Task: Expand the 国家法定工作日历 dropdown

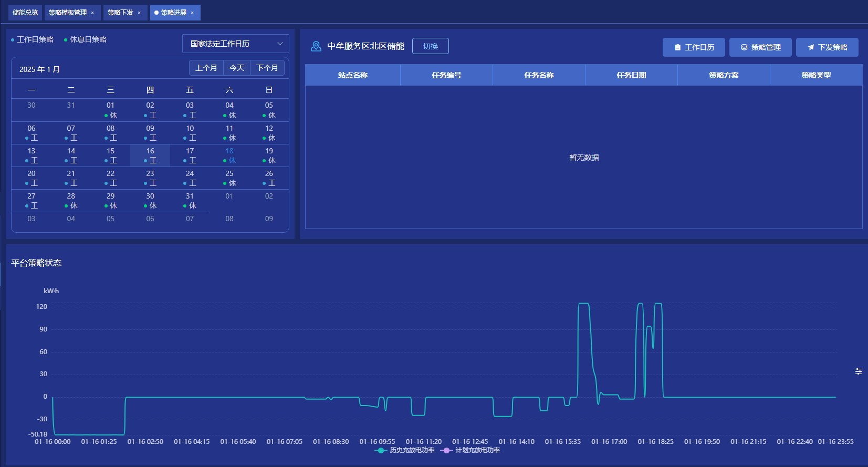Action: pyautogui.click(x=235, y=44)
